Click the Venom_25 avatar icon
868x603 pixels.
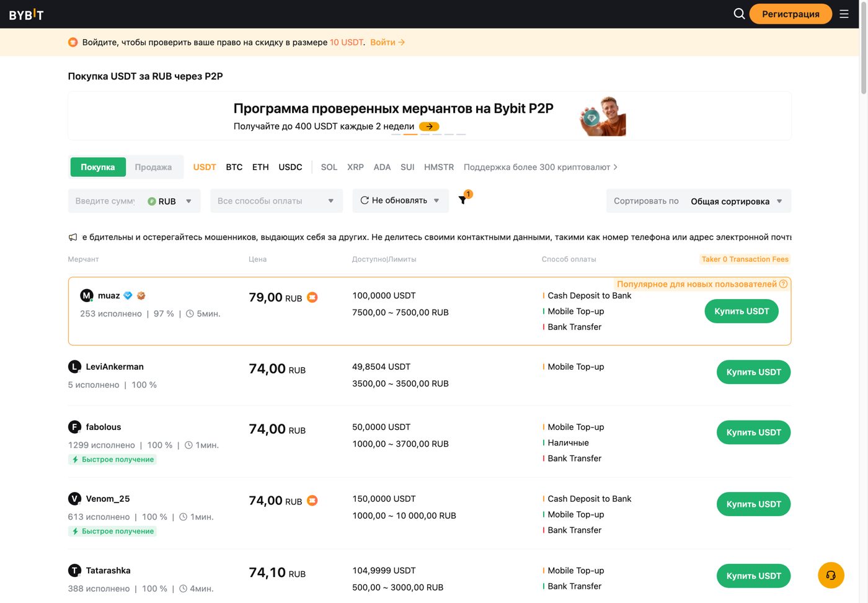point(74,499)
